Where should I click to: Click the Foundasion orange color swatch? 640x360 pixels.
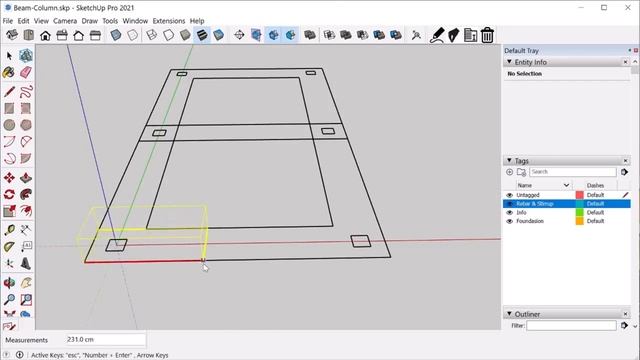click(580, 221)
